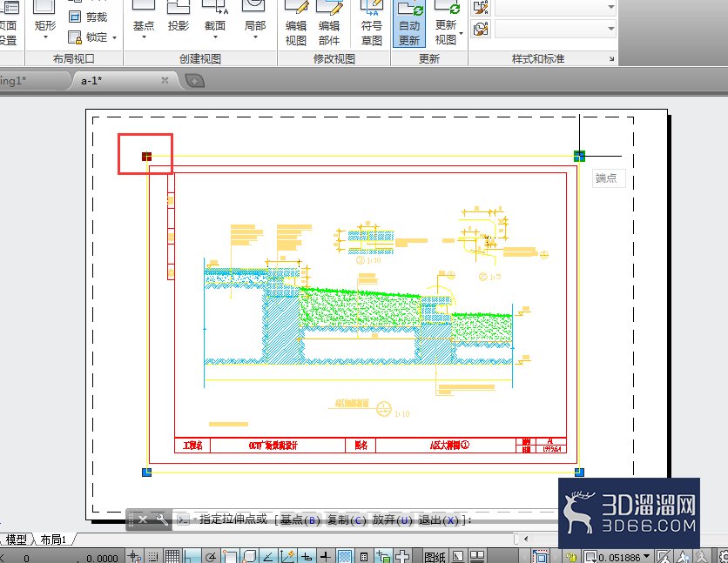This screenshot has height=563, width=728.
Task: Open the Edit Components (编辑部件) tool
Action: point(329,23)
